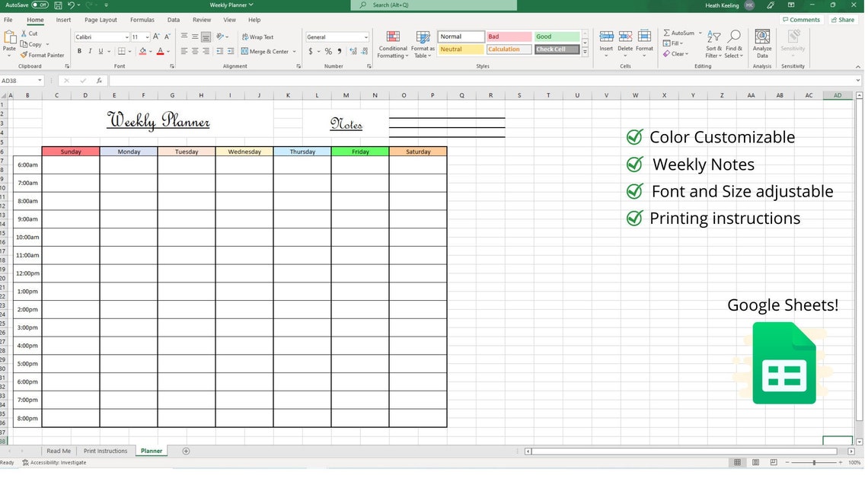Screen dimensions: 868x482
Task: Open the Formulas ribbon tab
Action: tap(142, 19)
